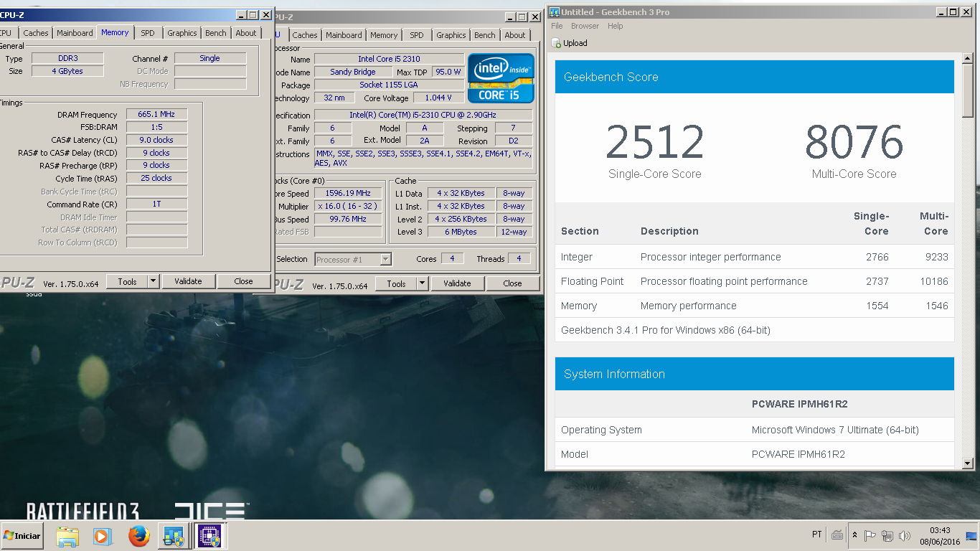
Task: Open the Browser menu in Geekbench
Action: coord(585,26)
